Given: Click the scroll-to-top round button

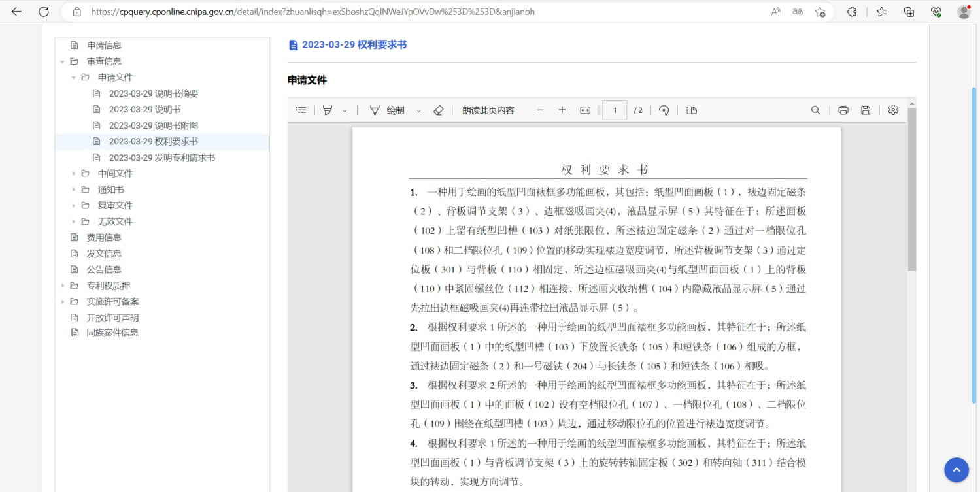Looking at the screenshot, I should coord(956,469).
